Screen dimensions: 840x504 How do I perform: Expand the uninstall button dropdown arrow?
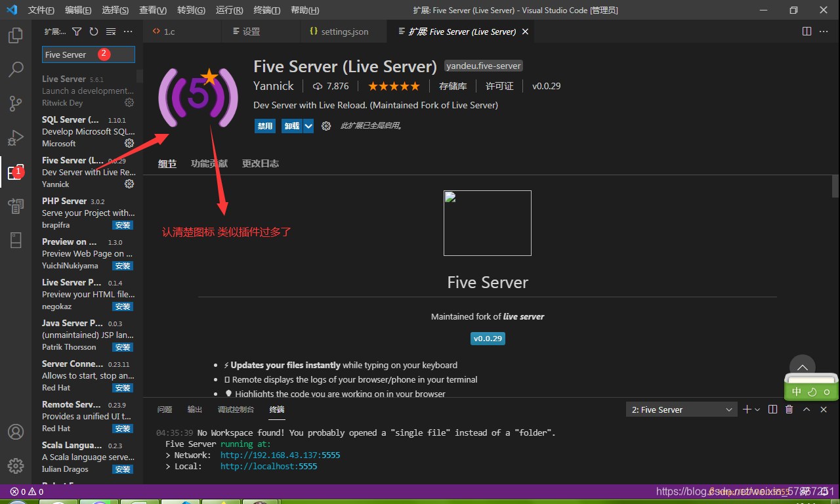tap(308, 126)
